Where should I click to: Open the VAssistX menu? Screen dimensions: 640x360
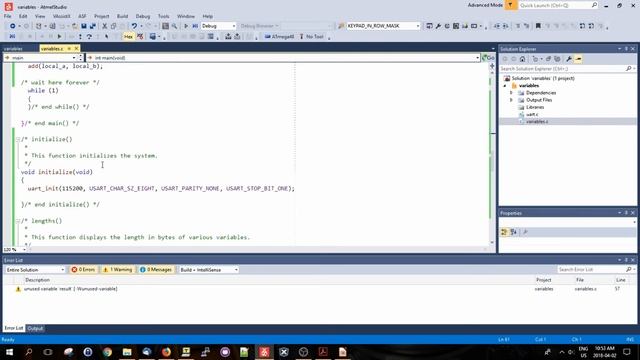pos(61,16)
